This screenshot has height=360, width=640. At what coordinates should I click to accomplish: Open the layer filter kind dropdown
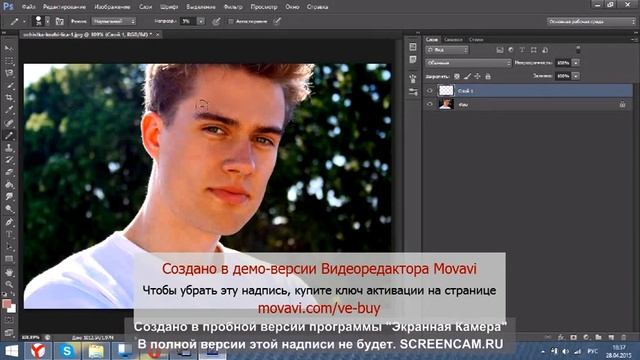tap(447, 50)
